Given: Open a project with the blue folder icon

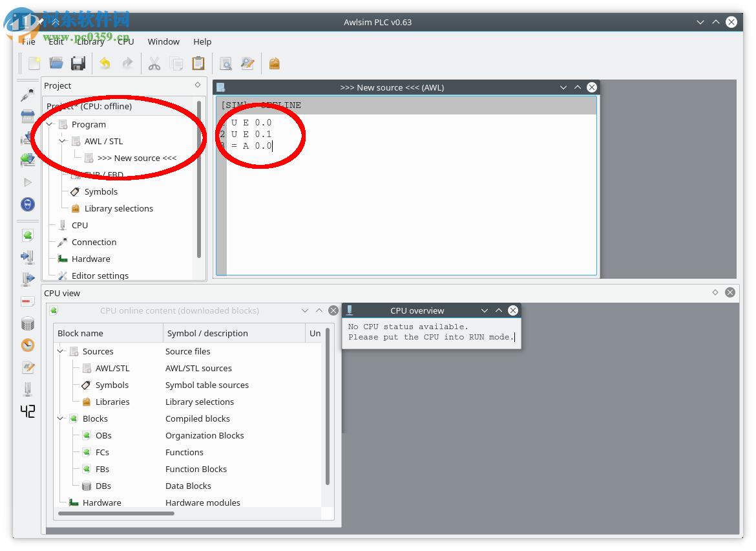Looking at the screenshot, I should (x=56, y=63).
